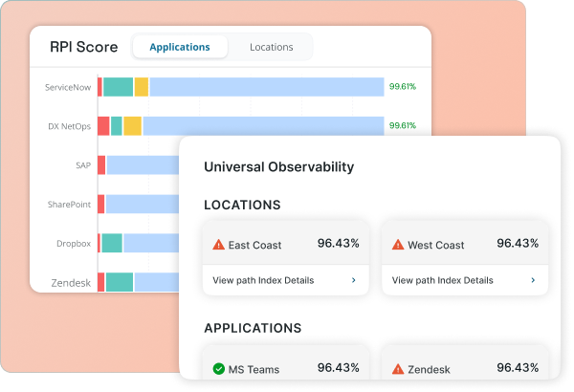Click DX NetOps red bar segment
This screenshot has width=574, height=392.
103,126
